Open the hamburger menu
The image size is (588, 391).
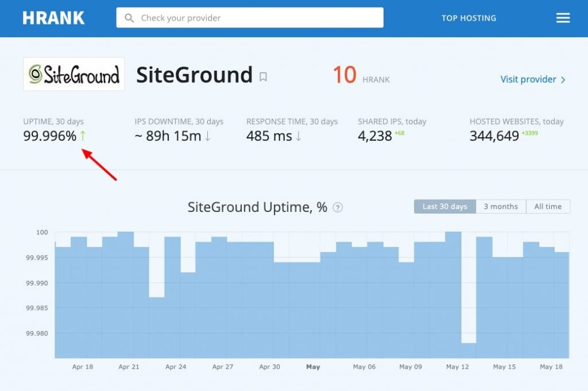pyautogui.click(x=563, y=18)
